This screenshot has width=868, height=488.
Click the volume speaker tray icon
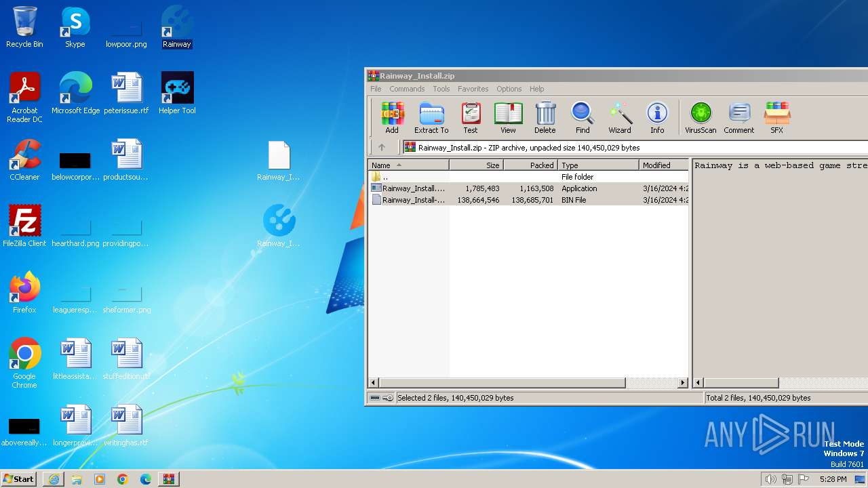[770, 479]
